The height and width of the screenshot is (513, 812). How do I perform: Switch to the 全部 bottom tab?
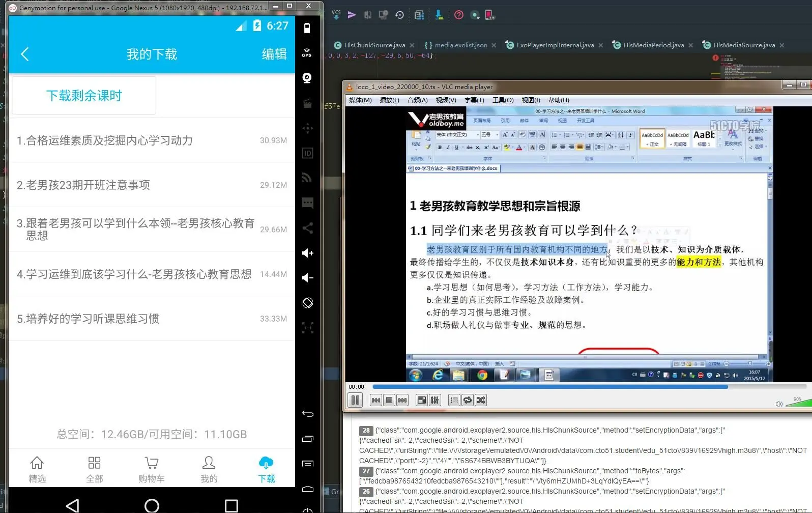click(94, 469)
